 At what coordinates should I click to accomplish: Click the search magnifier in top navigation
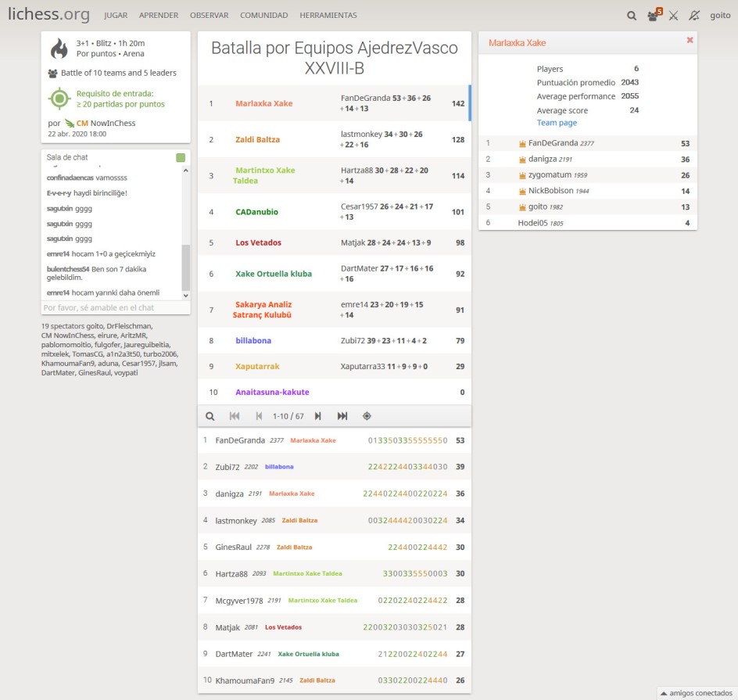[632, 15]
